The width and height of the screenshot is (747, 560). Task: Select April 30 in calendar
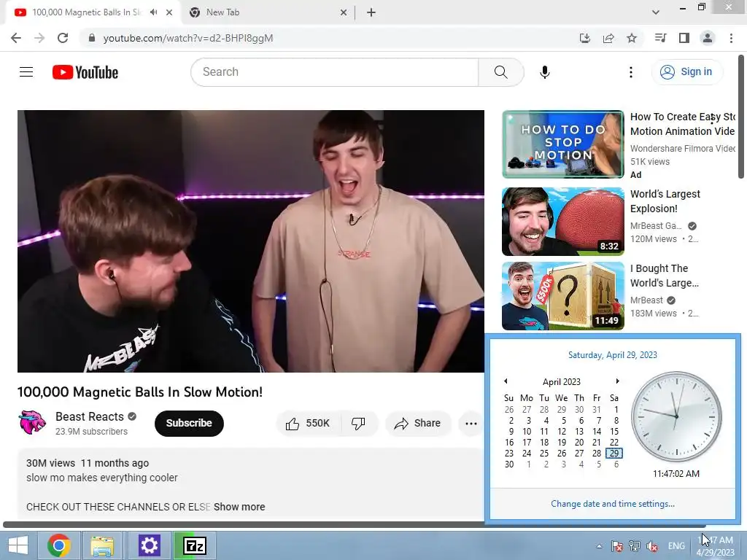(509, 464)
